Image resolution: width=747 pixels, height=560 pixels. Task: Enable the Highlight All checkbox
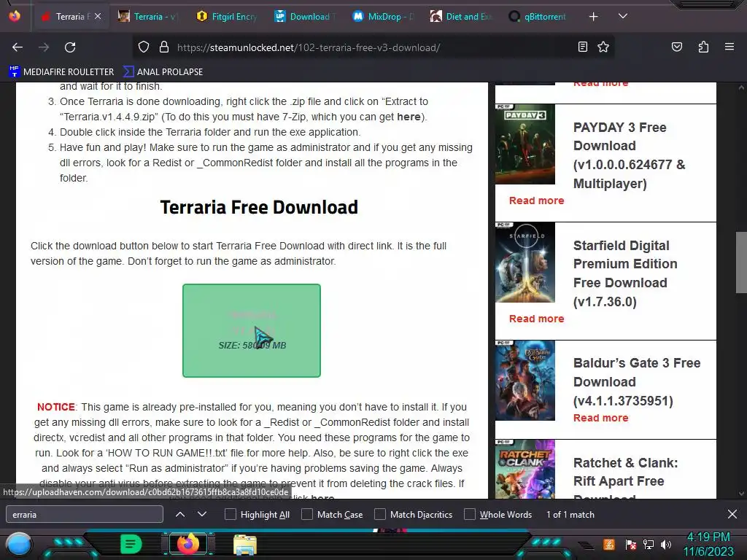coord(231,514)
